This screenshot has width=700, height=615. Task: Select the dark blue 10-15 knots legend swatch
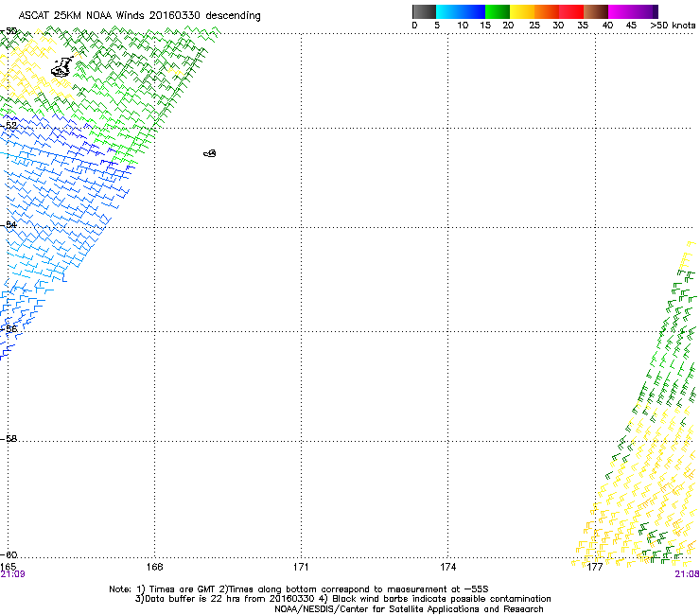tap(473, 11)
